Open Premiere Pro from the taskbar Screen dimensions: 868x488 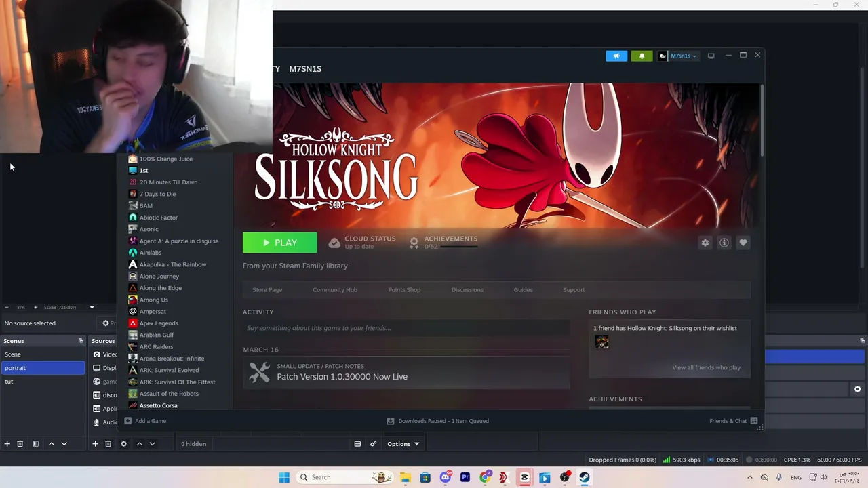coord(465,477)
